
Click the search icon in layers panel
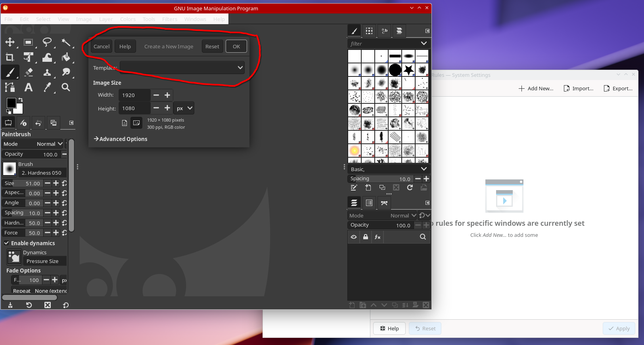point(423,237)
